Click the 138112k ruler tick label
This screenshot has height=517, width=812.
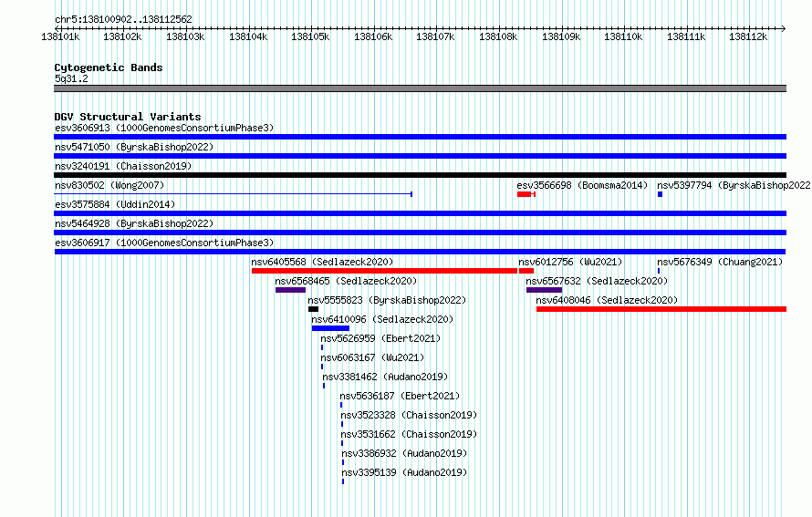(x=748, y=36)
